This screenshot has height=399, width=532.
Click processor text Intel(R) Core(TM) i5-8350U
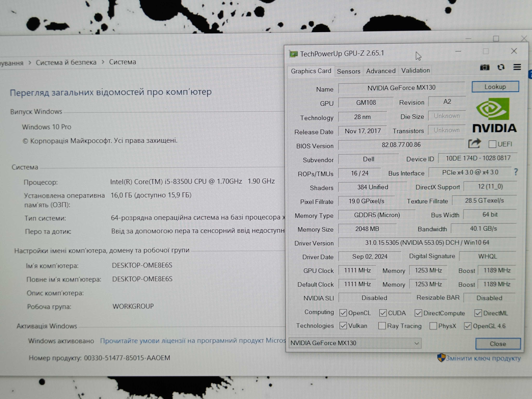click(192, 181)
